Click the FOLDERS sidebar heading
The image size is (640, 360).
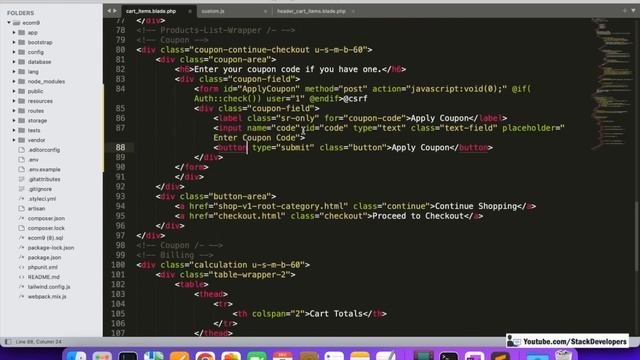click(x=20, y=13)
